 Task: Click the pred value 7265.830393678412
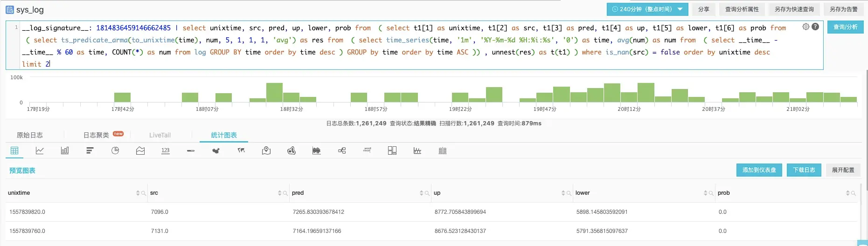[319, 212]
